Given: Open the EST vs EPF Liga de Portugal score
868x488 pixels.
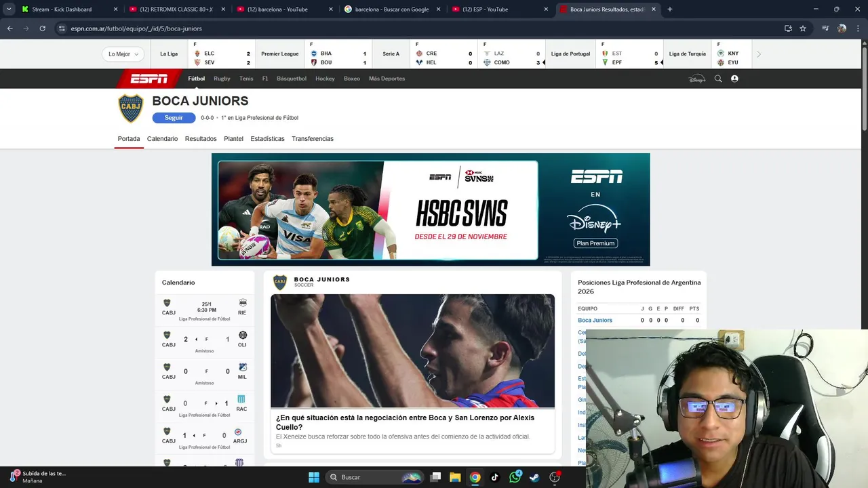Looking at the screenshot, I should coord(630,54).
